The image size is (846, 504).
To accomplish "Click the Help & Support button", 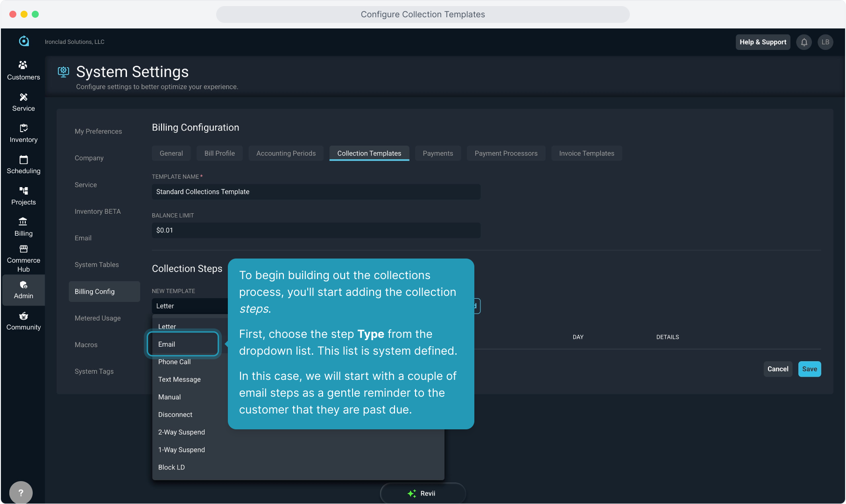I will tap(762, 42).
